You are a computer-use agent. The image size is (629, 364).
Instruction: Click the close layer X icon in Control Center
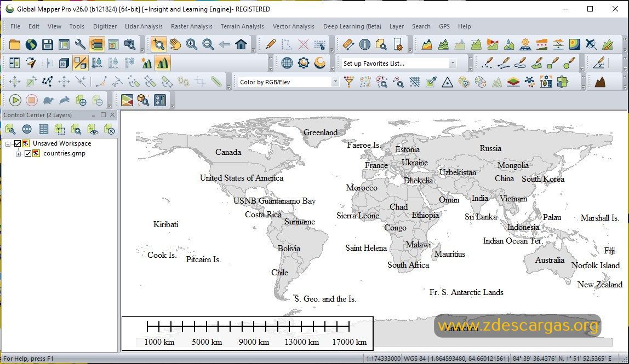[x=109, y=129]
